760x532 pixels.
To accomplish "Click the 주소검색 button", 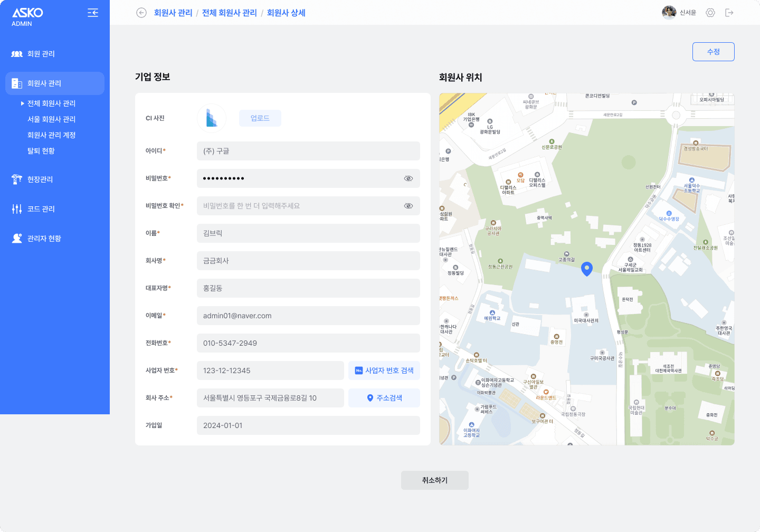I will (x=384, y=398).
